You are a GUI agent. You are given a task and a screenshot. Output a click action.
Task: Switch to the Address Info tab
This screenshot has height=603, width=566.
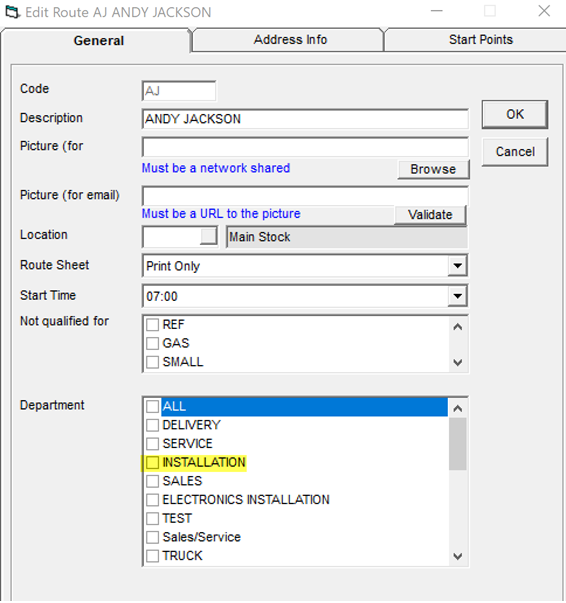[x=290, y=40]
